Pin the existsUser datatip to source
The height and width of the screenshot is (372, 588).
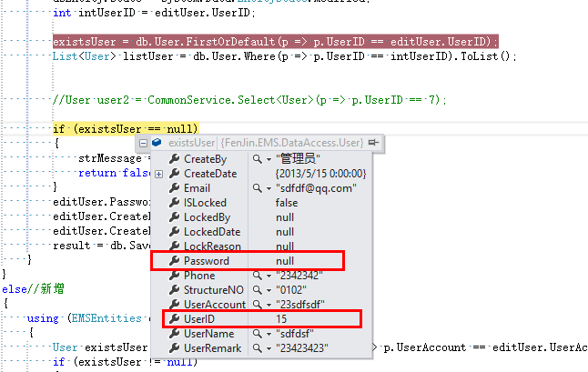(374, 143)
